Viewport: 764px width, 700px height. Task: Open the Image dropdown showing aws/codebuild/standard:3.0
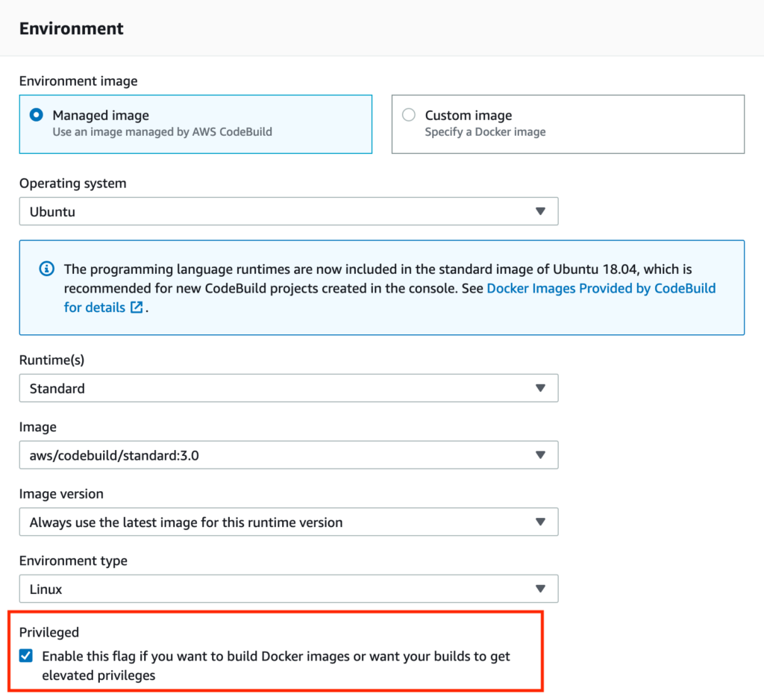[289, 454]
